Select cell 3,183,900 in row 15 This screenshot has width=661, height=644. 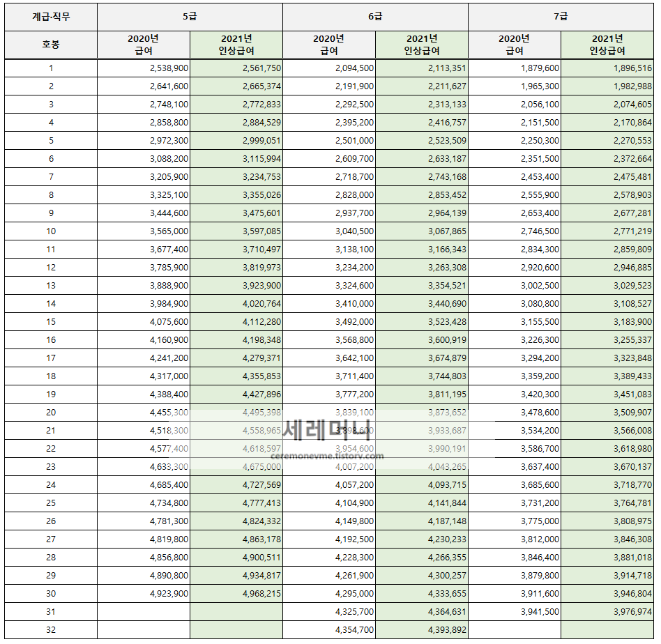click(x=607, y=322)
